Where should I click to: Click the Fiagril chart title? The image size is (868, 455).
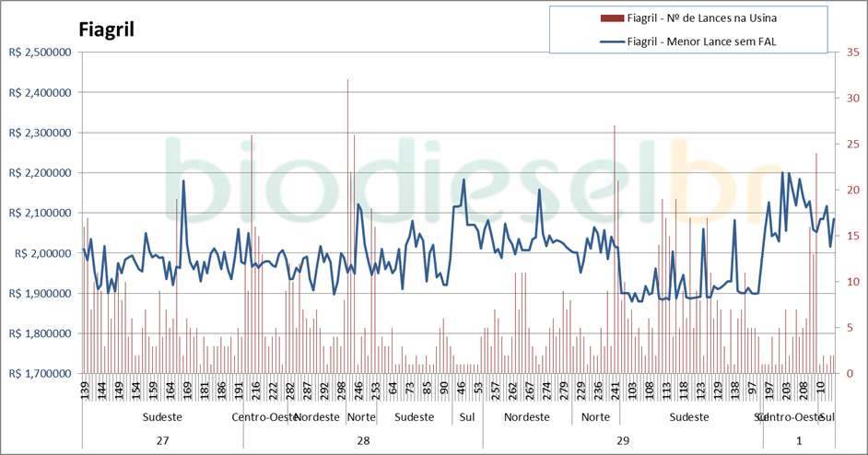click(107, 29)
